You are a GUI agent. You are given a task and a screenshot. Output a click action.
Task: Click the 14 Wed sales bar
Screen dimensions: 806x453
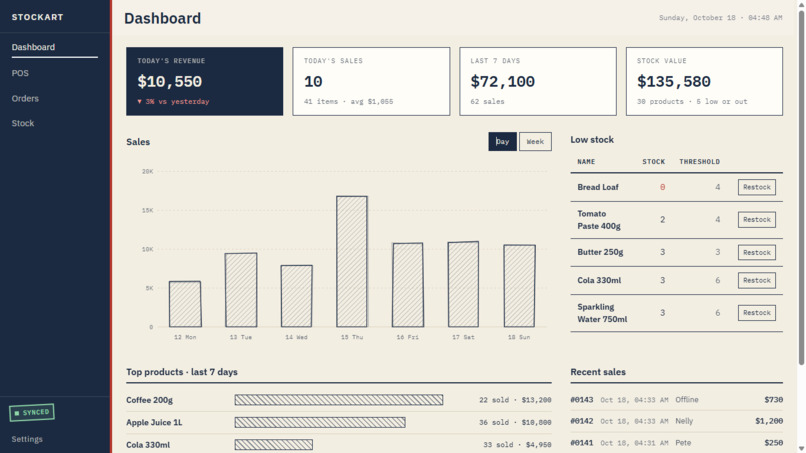pos(297,296)
